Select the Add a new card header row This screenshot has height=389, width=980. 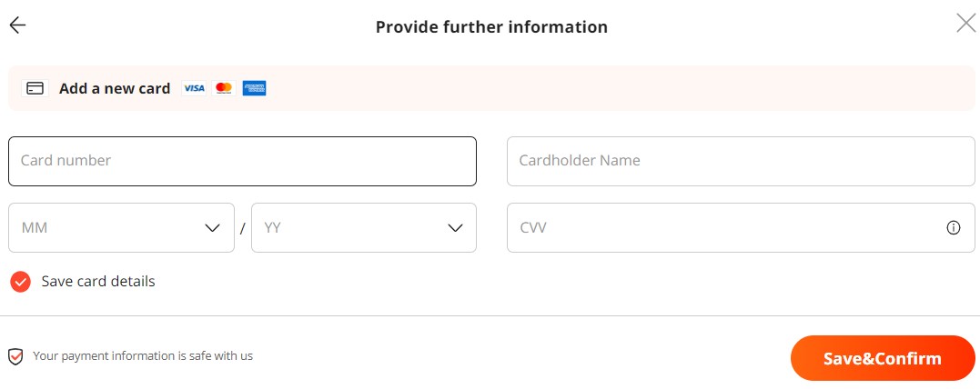coord(491,88)
